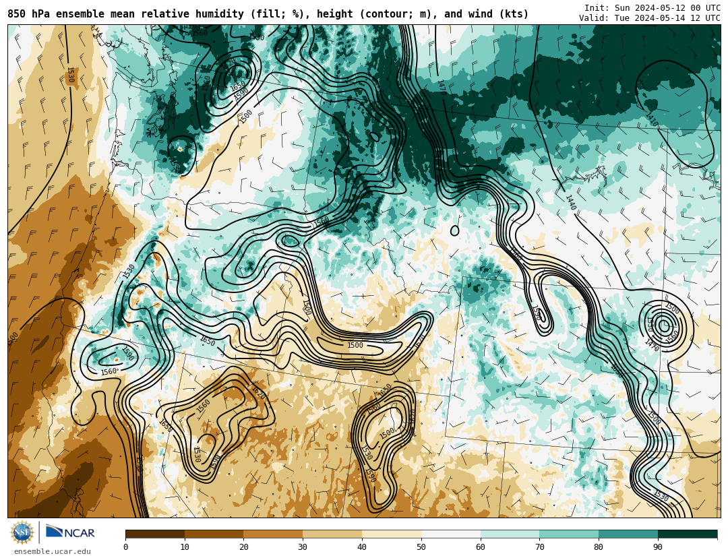Viewport: 728px width, 560px height.
Task: Pick the 20–30% orange-brown colorbar swatch
Action: (273, 534)
